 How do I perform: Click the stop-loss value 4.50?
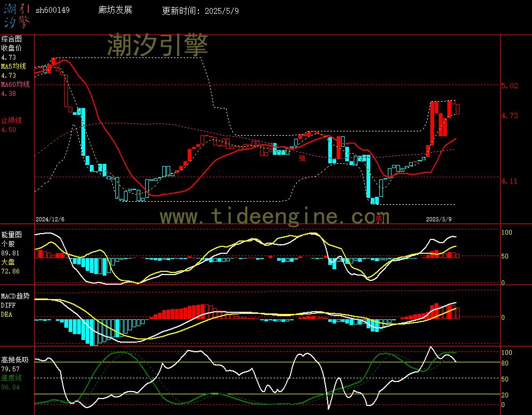9,130
